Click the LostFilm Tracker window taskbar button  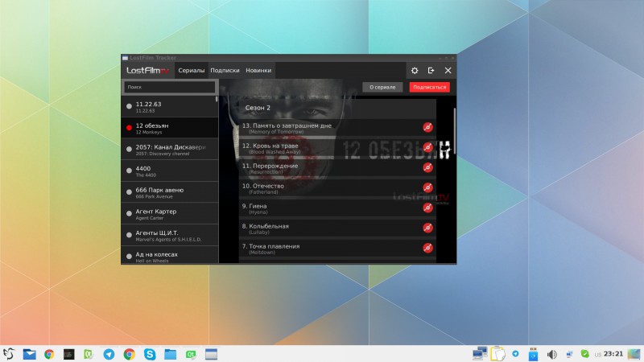[211, 354]
